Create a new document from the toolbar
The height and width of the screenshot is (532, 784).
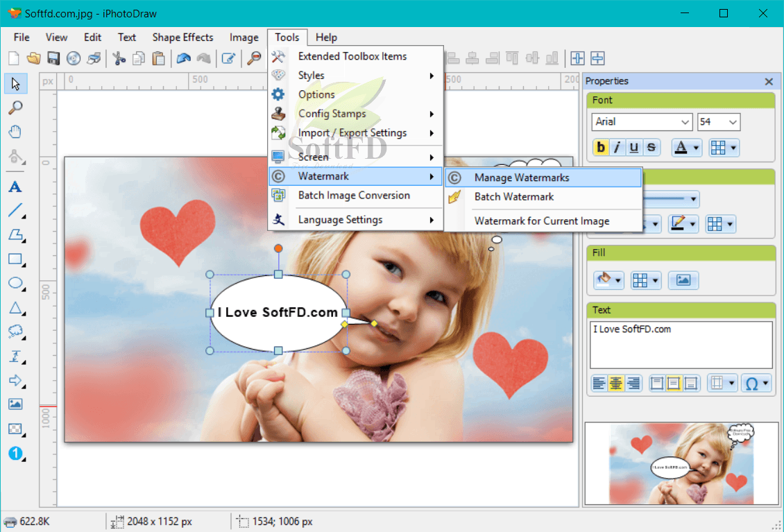[x=14, y=58]
